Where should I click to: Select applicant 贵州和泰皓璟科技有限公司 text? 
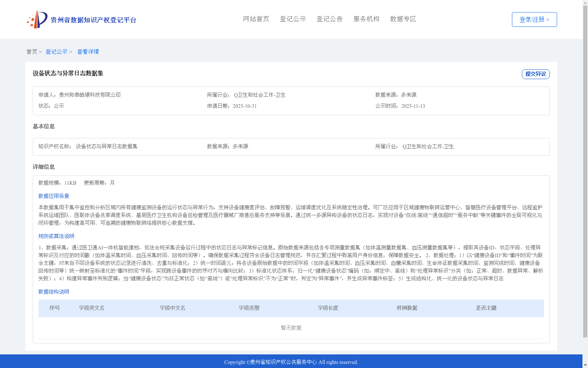90,95
